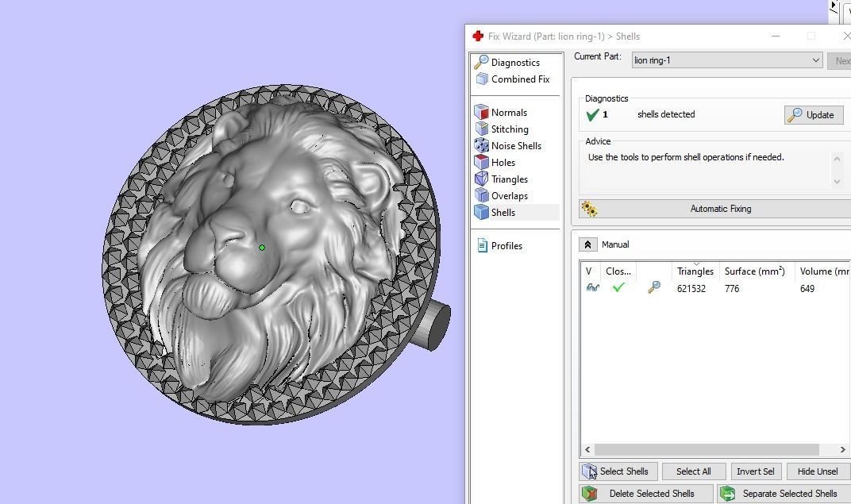Toggle the visibility glasses icon for the shell
851x504 pixels.
pyautogui.click(x=593, y=287)
